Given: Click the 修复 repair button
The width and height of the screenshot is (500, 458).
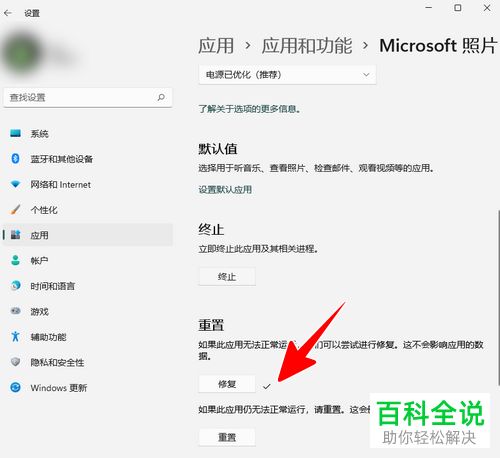Looking at the screenshot, I should coord(227,384).
